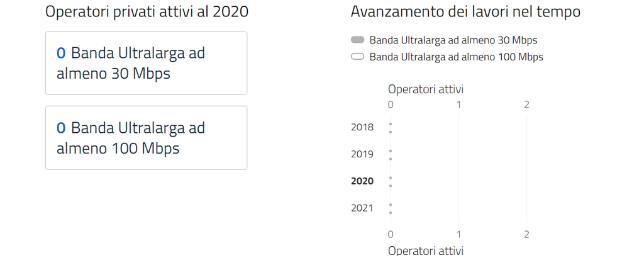Image resolution: width=644 pixels, height=277 pixels.
Task: Click the bottom axis tick labeled 2
Action: pos(526,234)
